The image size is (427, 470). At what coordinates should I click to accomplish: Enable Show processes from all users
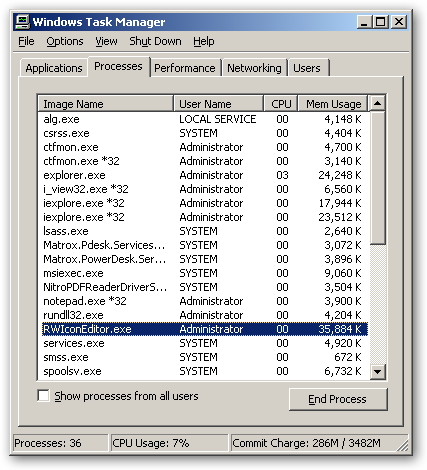point(44,396)
